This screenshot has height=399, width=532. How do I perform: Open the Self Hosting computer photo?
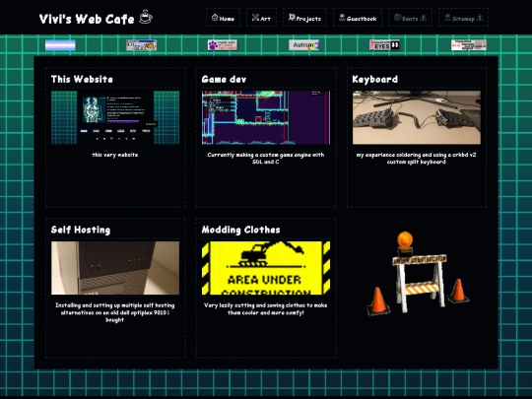click(115, 268)
